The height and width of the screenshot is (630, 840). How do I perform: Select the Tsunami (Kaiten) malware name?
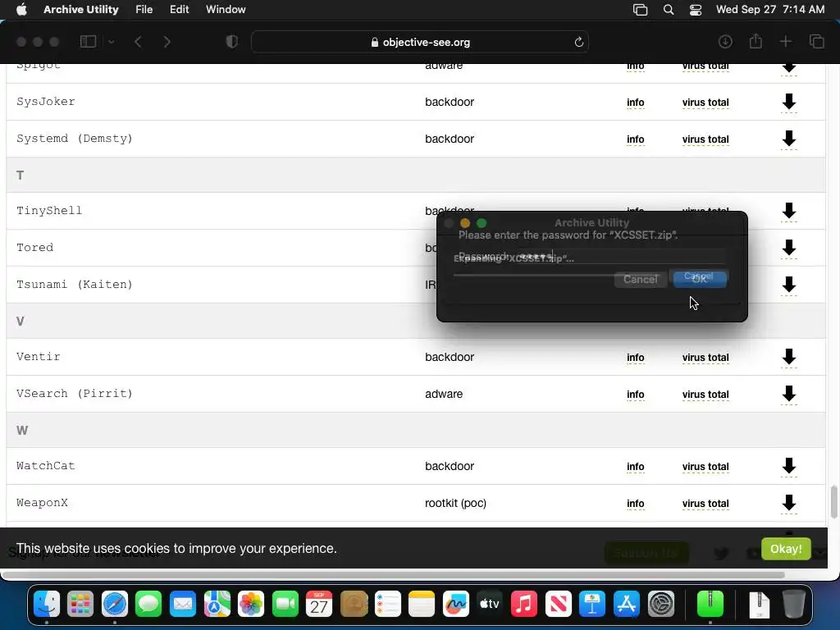pyautogui.click(x=75, y=284)
